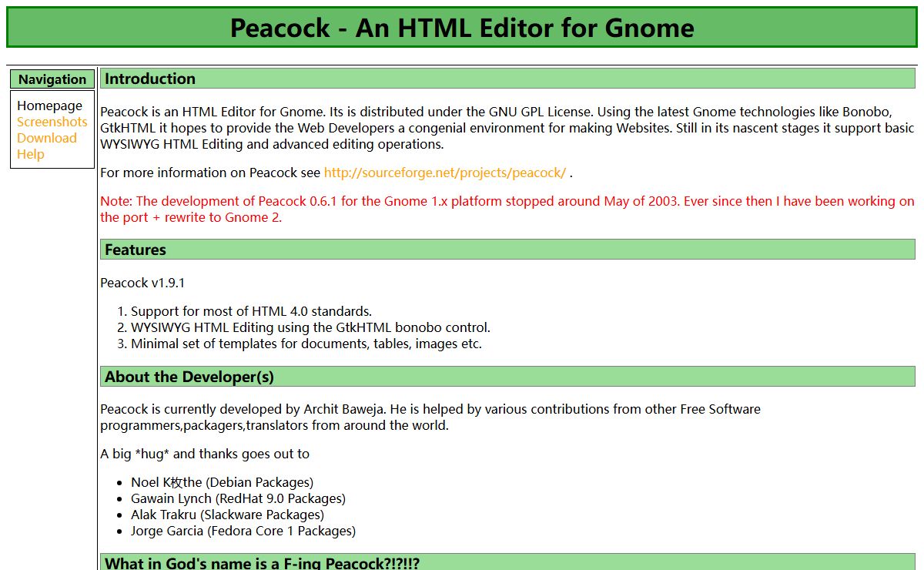
Task: Go to the Download page link
Action: (47, 138)
